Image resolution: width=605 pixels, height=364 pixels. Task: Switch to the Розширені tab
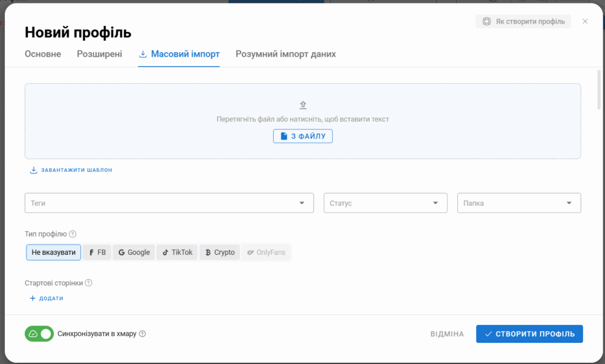point(99,54)
